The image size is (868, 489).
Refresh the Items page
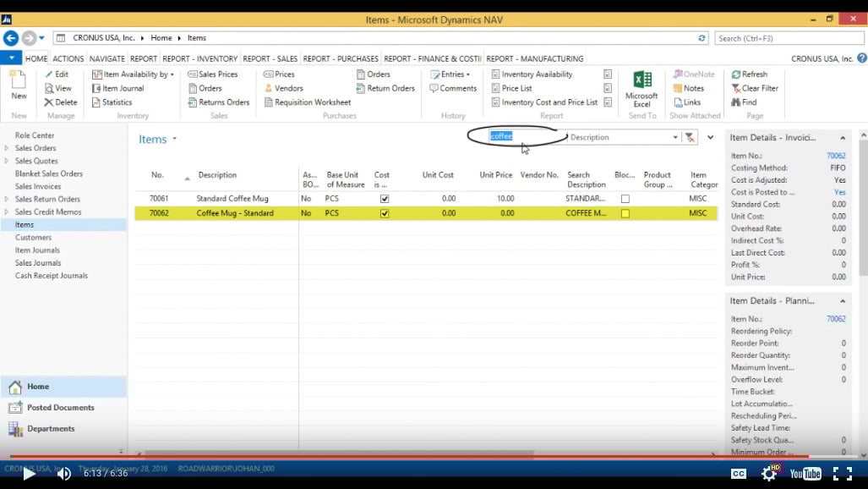[x=749, y=74]
